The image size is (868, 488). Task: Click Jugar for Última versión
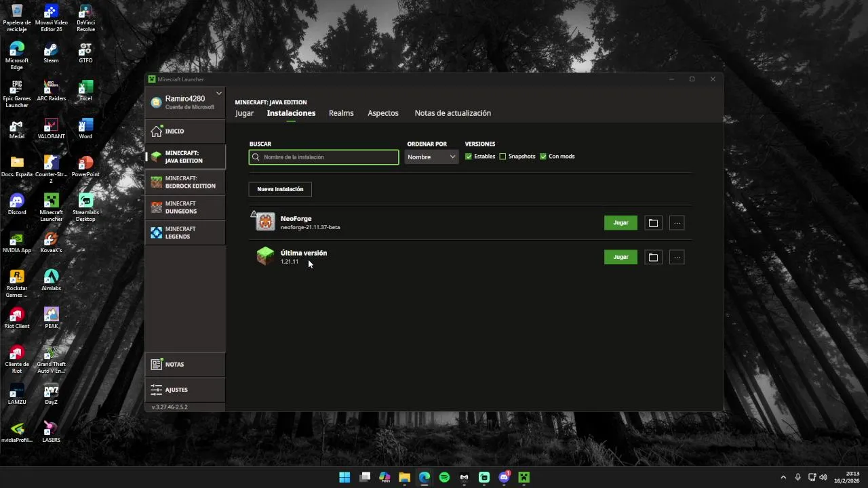[x=620, y=257]
